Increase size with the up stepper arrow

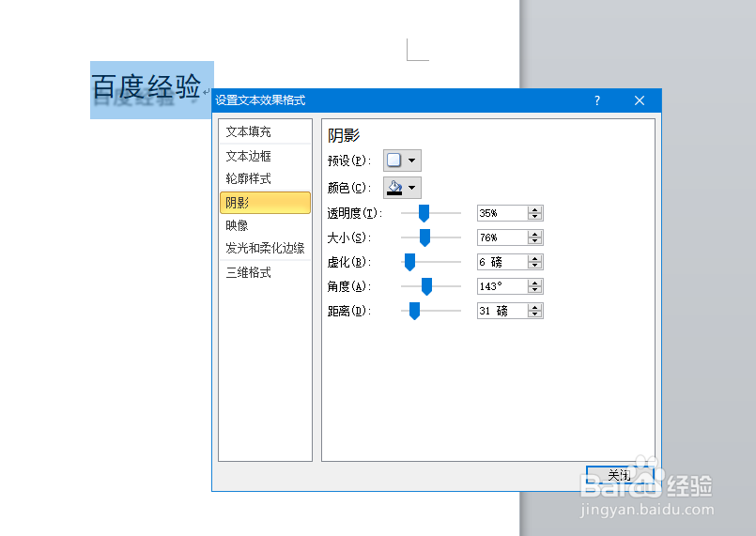coord(535,235)
